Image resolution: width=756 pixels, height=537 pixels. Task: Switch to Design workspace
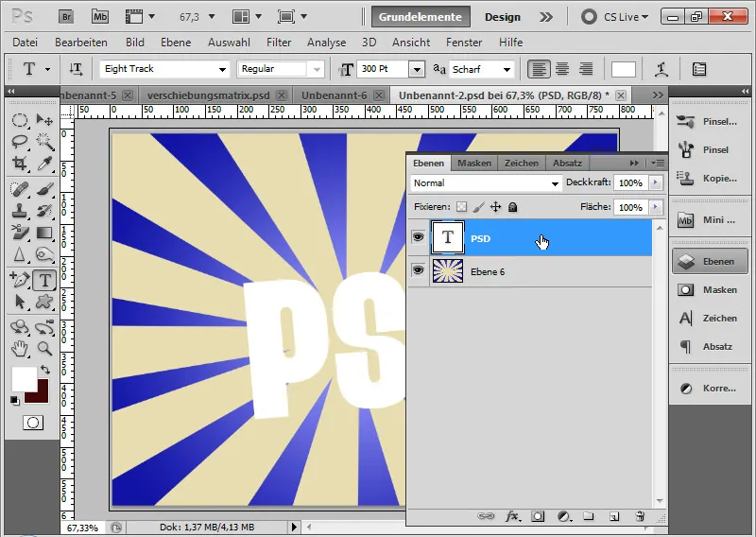click(x=503, y=17)
